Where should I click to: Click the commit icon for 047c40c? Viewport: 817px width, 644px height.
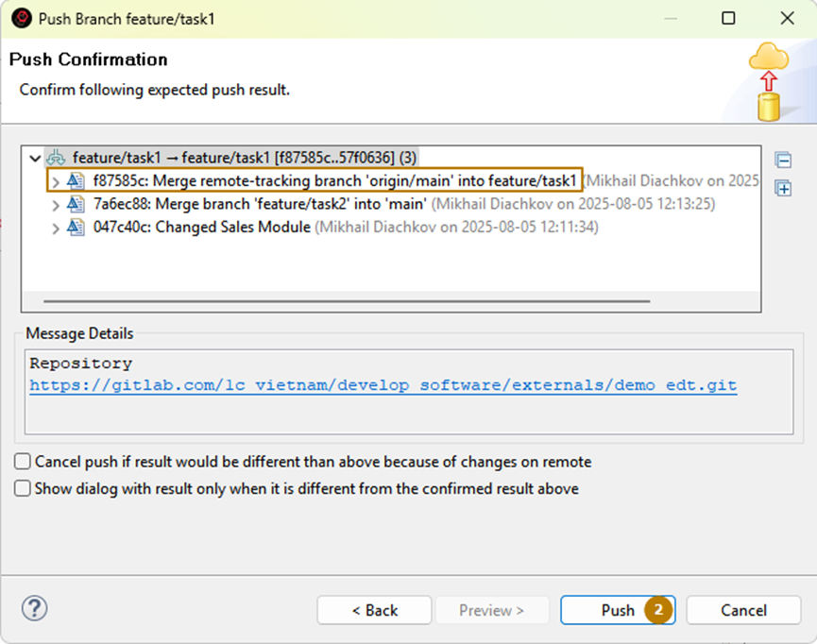pos(77,228)
